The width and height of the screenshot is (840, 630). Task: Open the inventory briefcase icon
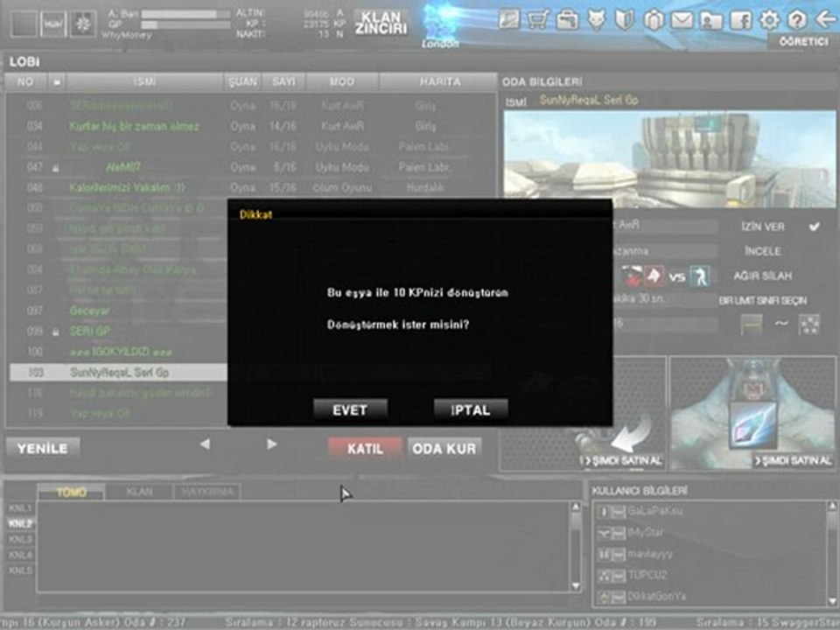pos(567,20)
